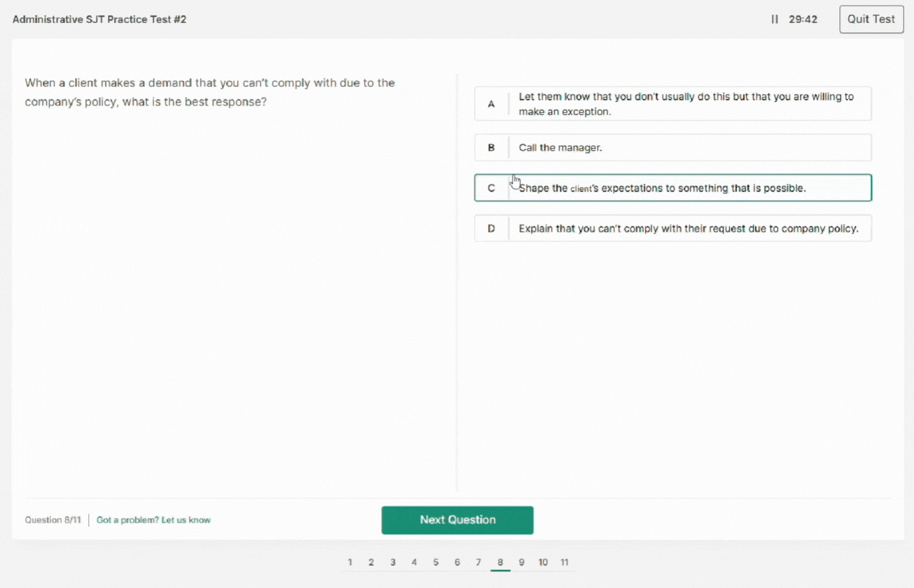
Task: Jump to the last question, 11
Action: click(x=564, y=562)
